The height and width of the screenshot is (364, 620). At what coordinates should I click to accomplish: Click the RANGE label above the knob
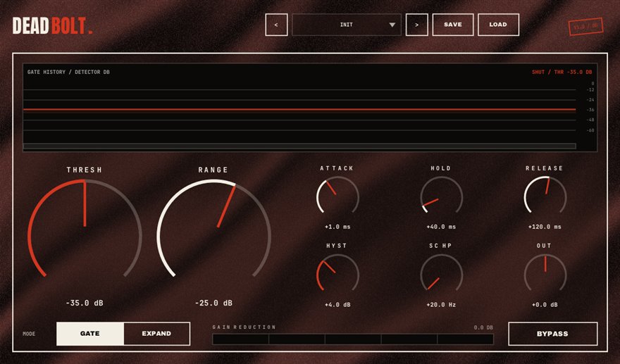coord(213,170)
